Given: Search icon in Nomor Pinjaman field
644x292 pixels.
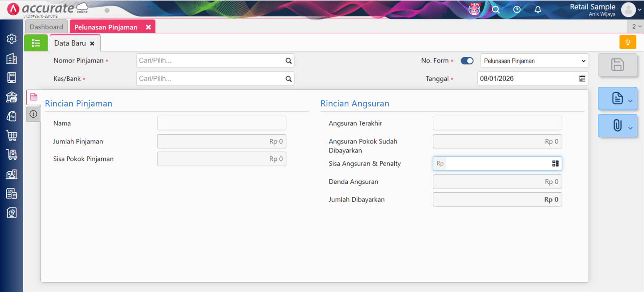Looking at the screenshot, I should (x=289, y=61).
